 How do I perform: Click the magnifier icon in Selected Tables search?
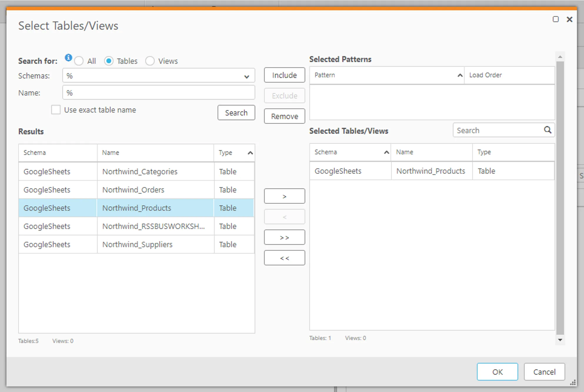(547, 130)
